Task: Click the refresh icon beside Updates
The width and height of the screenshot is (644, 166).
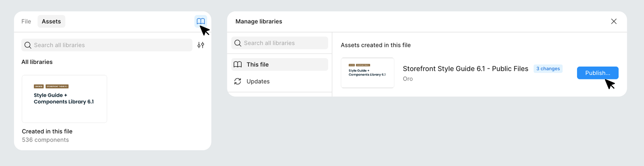Action: coord(237,81)
